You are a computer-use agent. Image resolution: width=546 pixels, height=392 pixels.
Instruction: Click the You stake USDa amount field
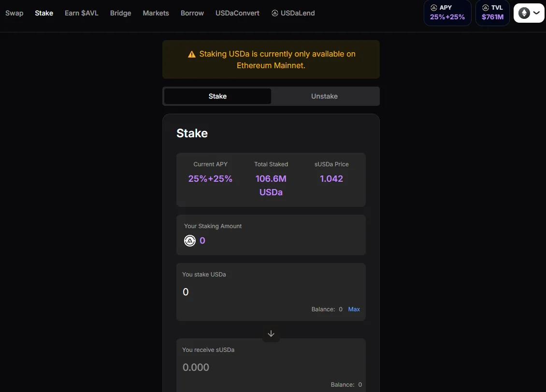[x=271, y=292]
